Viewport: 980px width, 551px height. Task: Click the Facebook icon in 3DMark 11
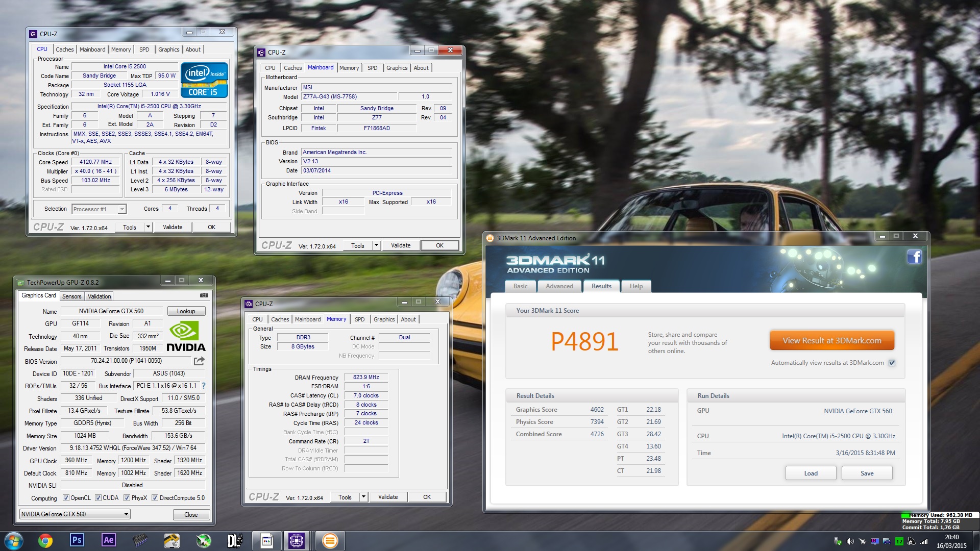pyautogui.click(x=914, y=257)
